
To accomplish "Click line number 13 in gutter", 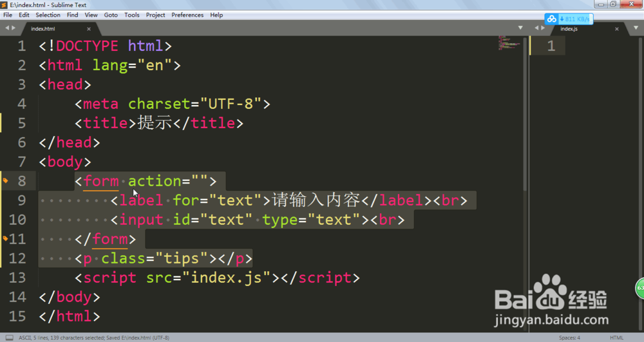I will pos(17,278).
